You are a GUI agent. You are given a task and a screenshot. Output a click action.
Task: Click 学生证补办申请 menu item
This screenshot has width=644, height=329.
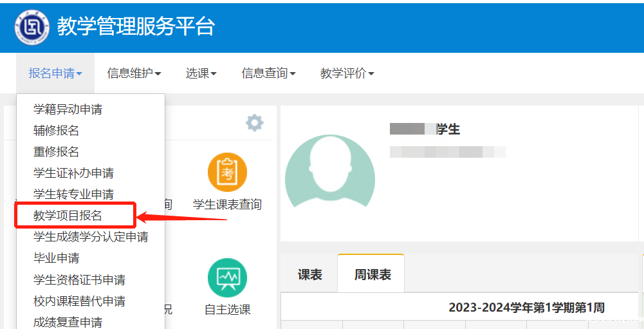(x=73, y=173)
